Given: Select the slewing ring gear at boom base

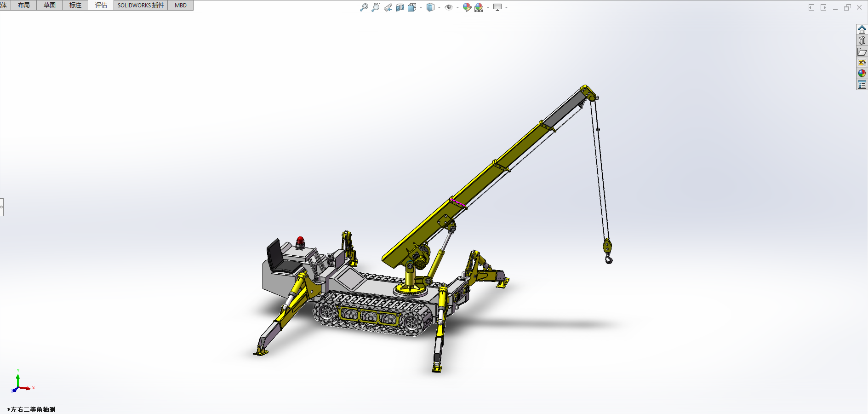Looking at the screenshot, I should 410,290.
